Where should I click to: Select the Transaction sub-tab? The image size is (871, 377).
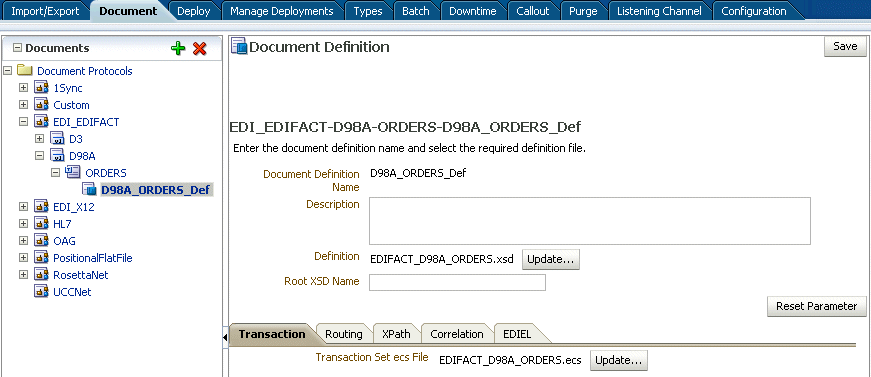click(x=272, y=334)
